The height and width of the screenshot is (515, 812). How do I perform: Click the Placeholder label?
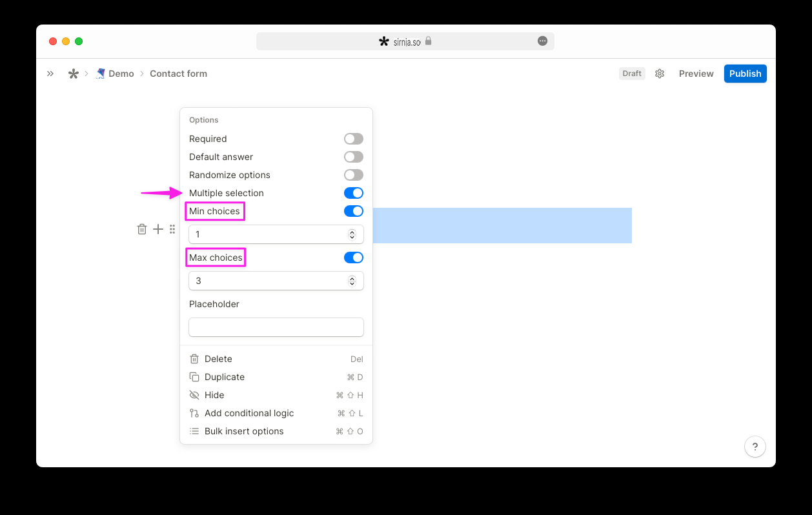tap(214, 304)
